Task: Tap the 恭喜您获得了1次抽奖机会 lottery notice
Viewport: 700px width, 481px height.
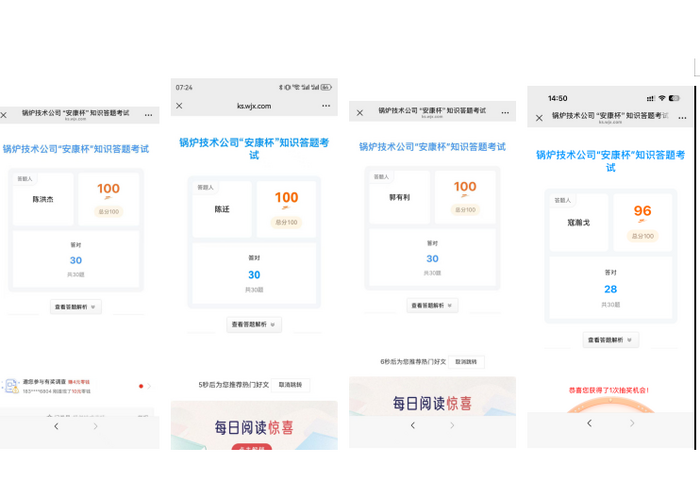Action: click(610, 388)
